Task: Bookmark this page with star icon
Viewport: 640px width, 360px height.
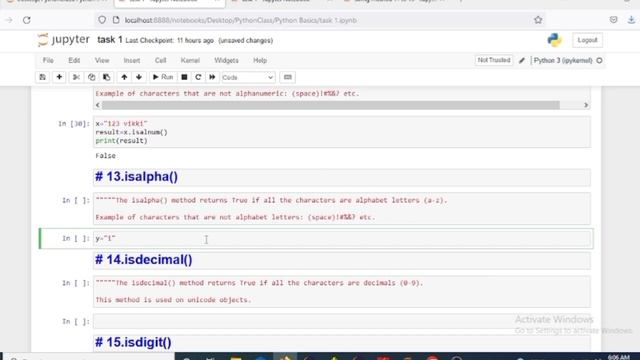Action: pyautogui.click(x=538, y=20)
